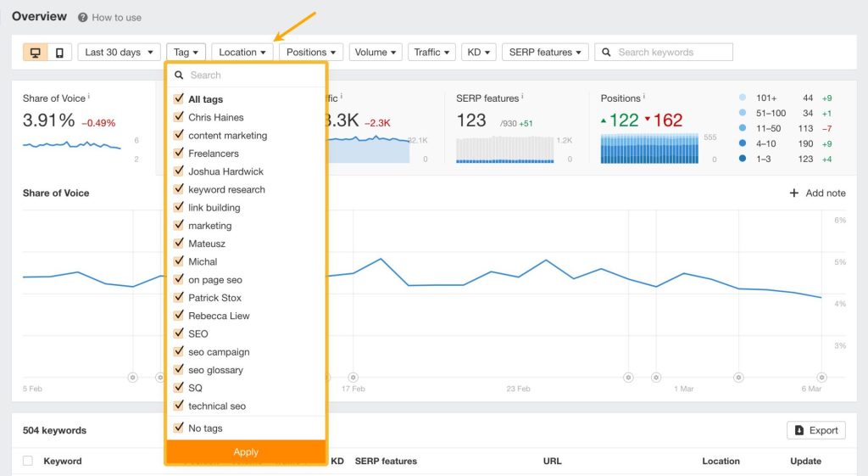Click the magnifier in Search keywords box
This screenshot has height=476, width=868.
(607, 53)
